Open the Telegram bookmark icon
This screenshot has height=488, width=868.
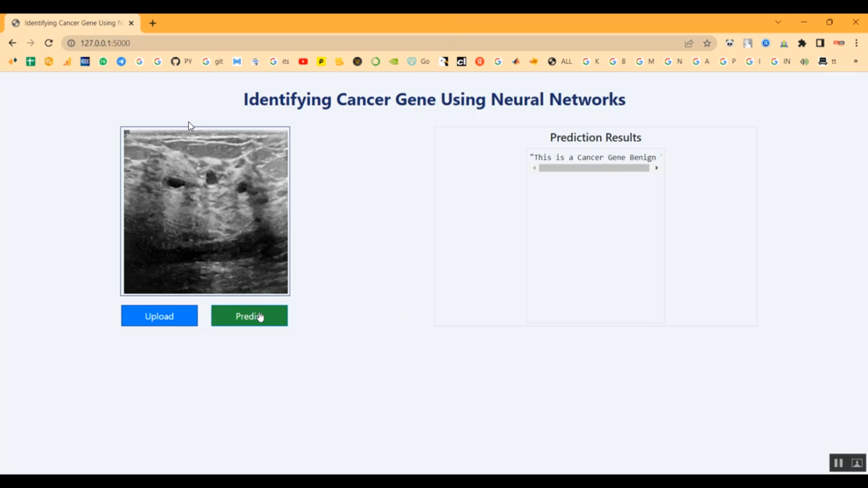point(121,61)
